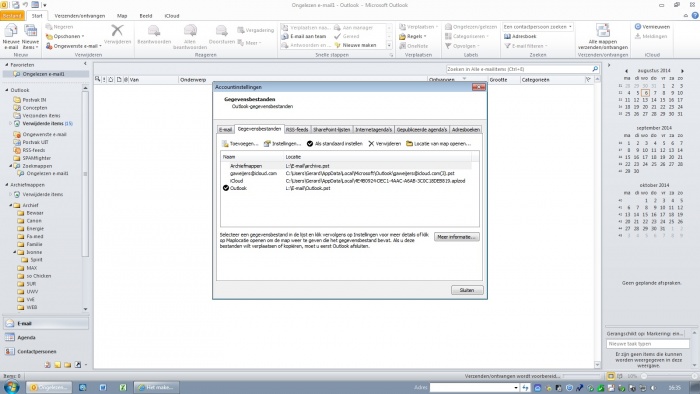Switch to the Beeld ribbon tab
The height and width of the screenshot is (394, 700).
point(146,16)
